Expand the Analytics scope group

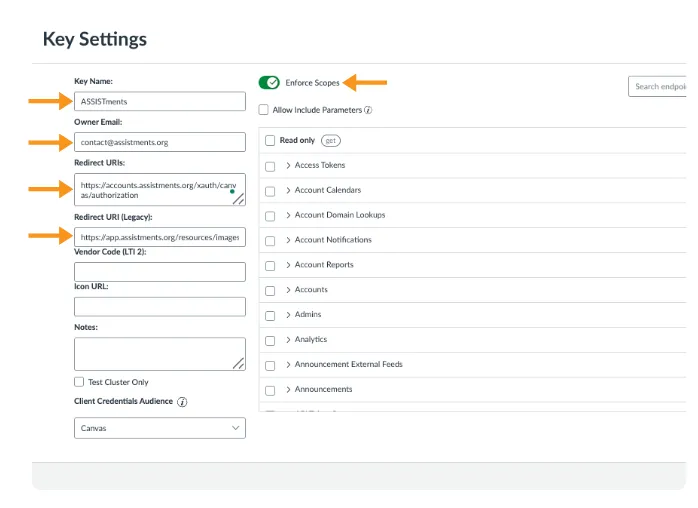(288, 340)
